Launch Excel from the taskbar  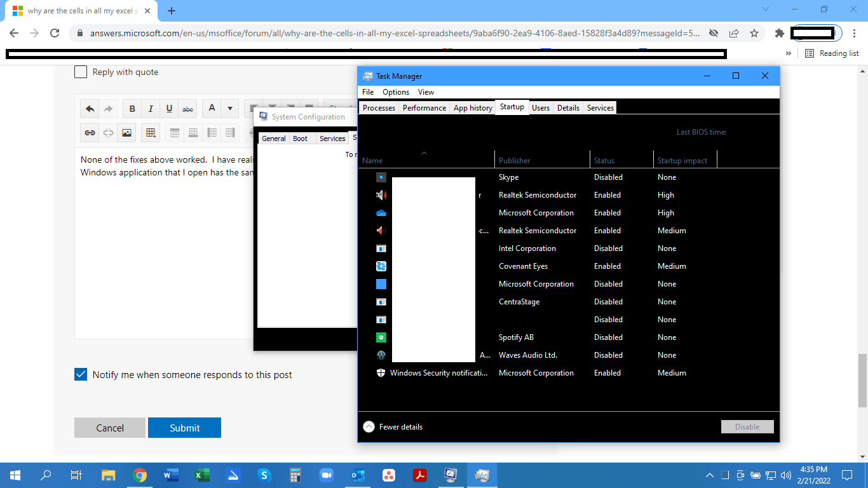[x=201, y=475]
